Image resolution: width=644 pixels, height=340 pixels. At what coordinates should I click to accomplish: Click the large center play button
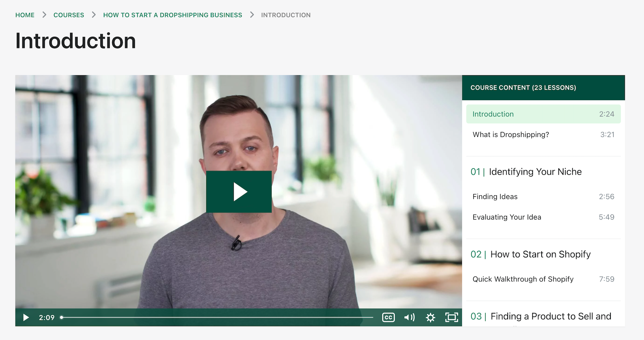239,192
